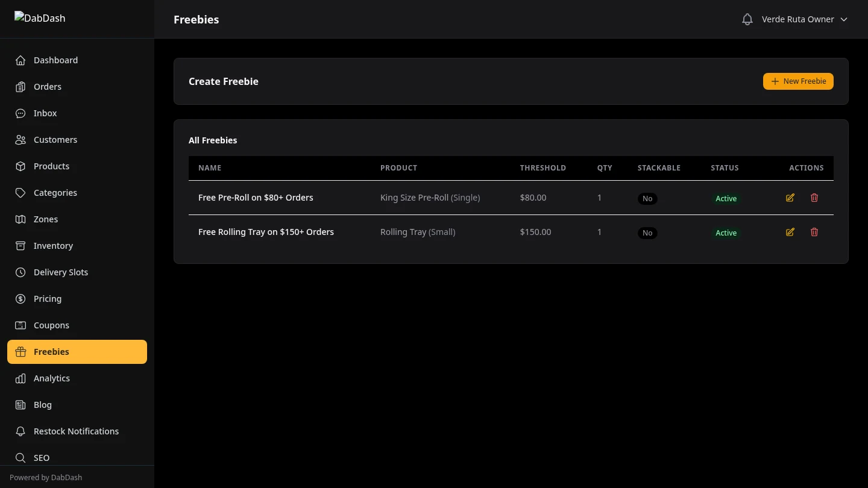The height and width of the screenshot is (488, 868).
Task: Toggle Active status on Free Pre-Roll freebie
Action: (726, 198)
